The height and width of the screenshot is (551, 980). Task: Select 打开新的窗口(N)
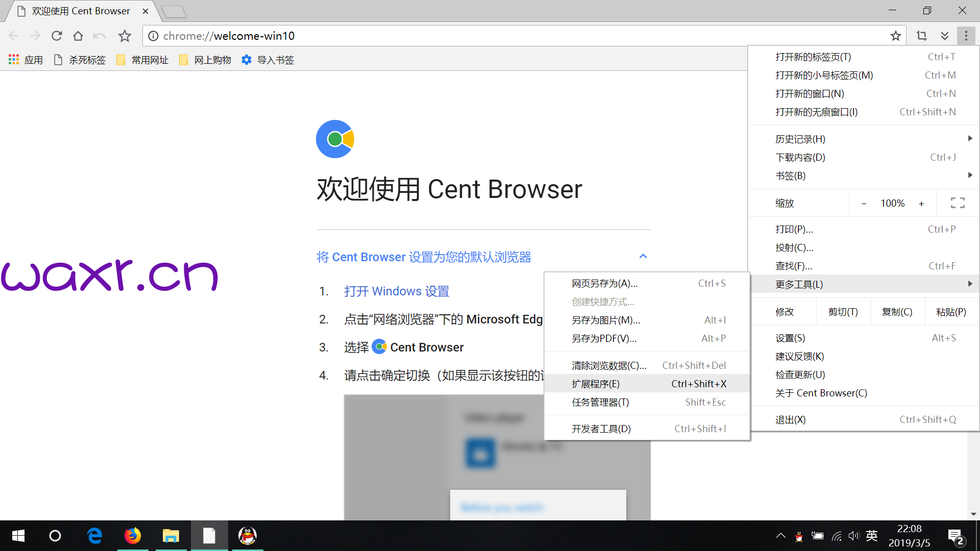point(864,93)
